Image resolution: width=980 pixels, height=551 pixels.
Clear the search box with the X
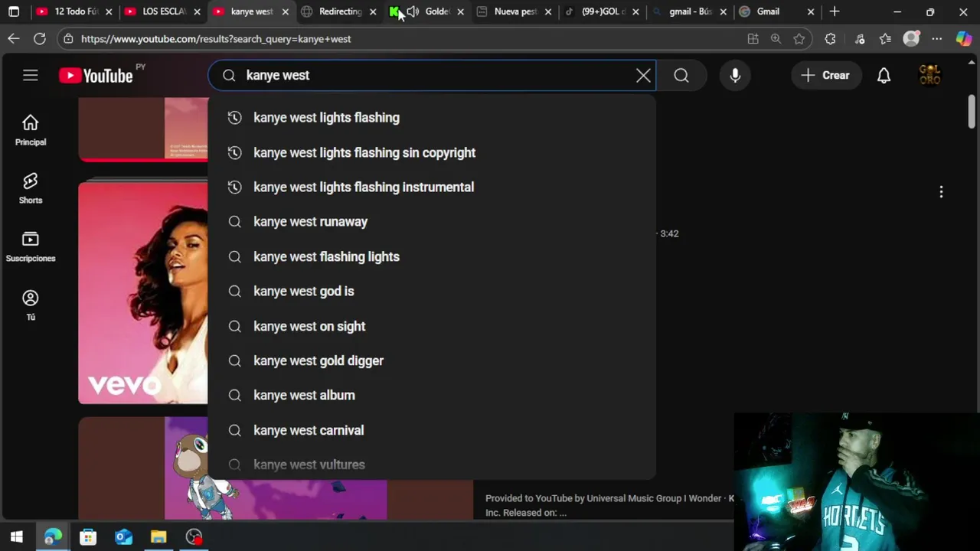643,75
